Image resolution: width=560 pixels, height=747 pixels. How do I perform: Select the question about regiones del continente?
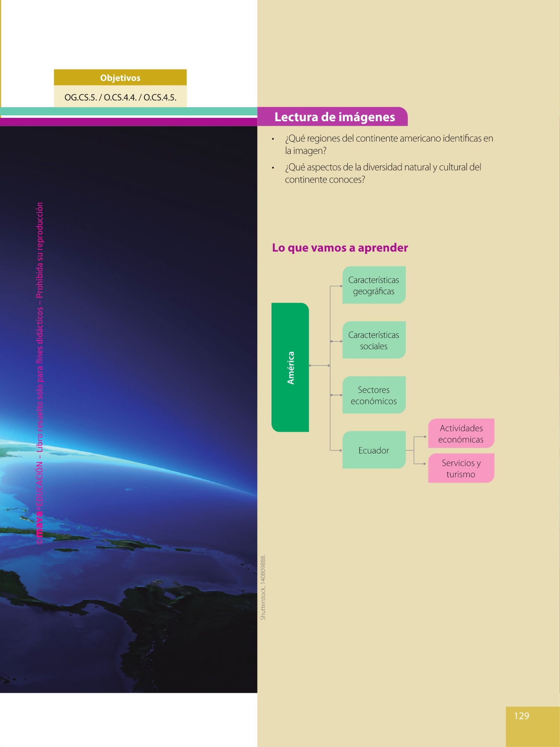coord(389,144)
